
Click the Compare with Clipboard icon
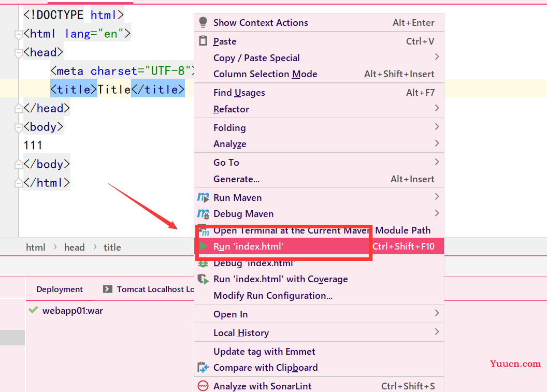point(203,367)
